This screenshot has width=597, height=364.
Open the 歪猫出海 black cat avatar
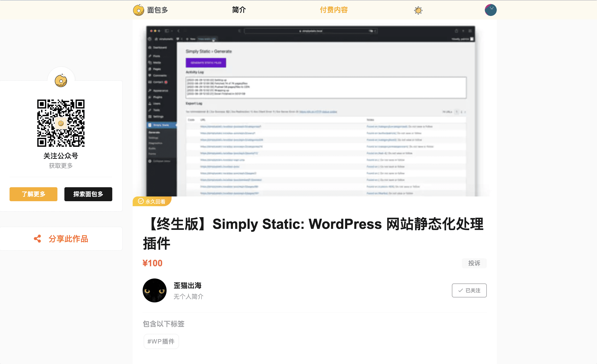(155, 290)
